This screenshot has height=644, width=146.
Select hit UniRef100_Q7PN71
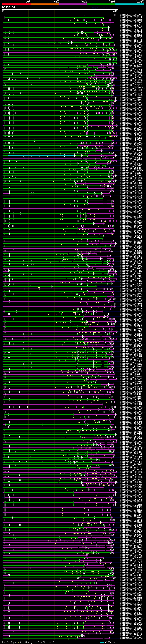[131, 359]
